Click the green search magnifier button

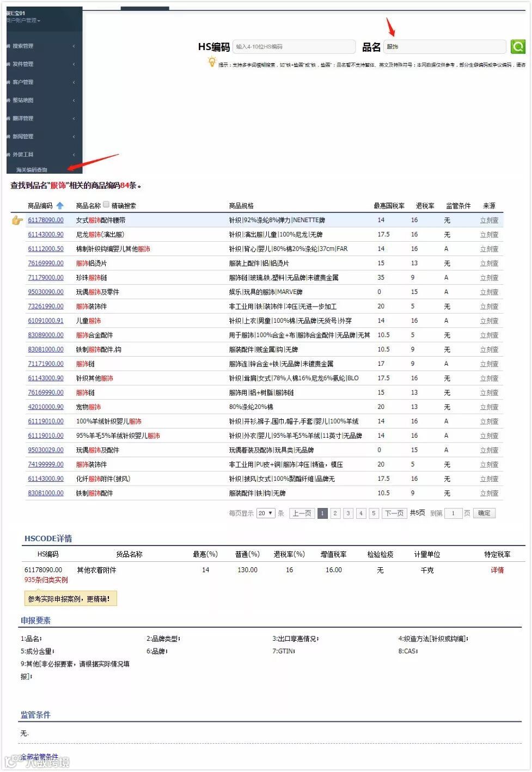[x=518, y=47]
